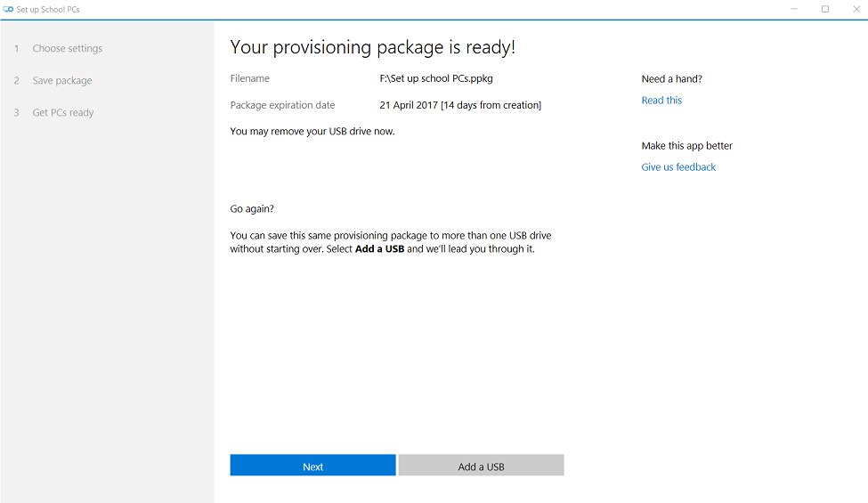Click the blue Next button

coord(312,466)
